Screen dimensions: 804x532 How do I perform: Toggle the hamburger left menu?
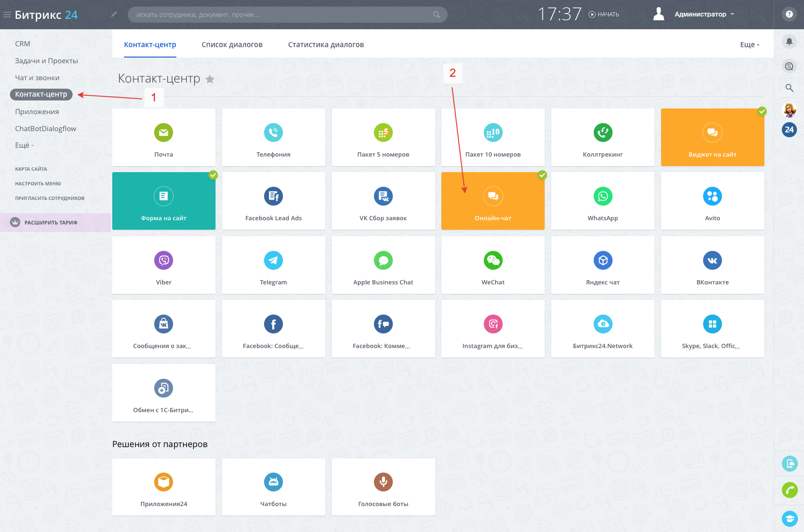coord(7,15)
